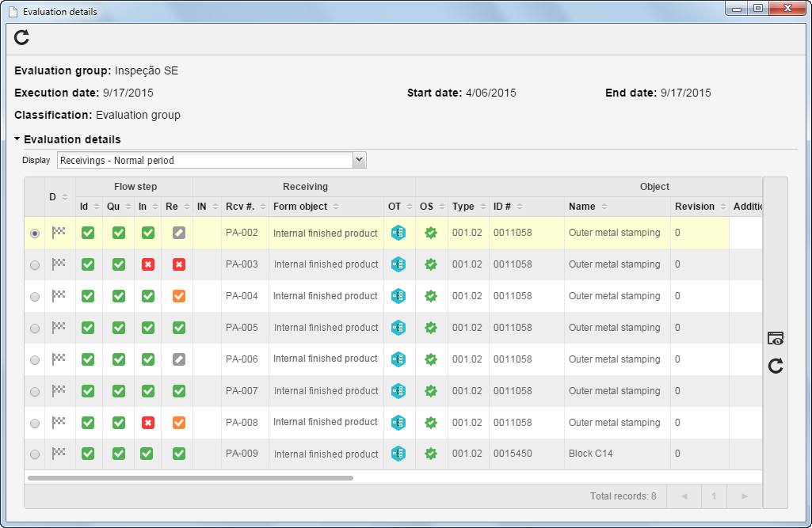Click the horizontal scrollbar below the grid
The height and width of the screenshot is (528, 812).
191,478
